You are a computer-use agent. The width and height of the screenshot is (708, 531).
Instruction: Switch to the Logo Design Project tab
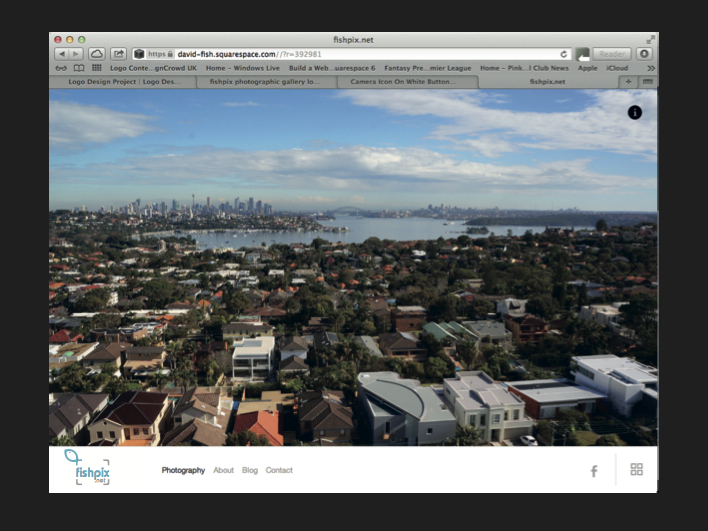122,82
